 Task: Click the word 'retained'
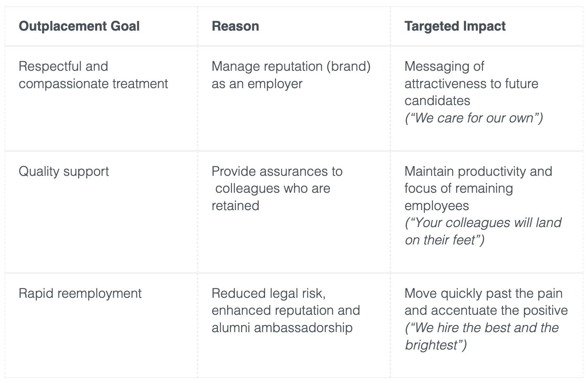(235, 206)
